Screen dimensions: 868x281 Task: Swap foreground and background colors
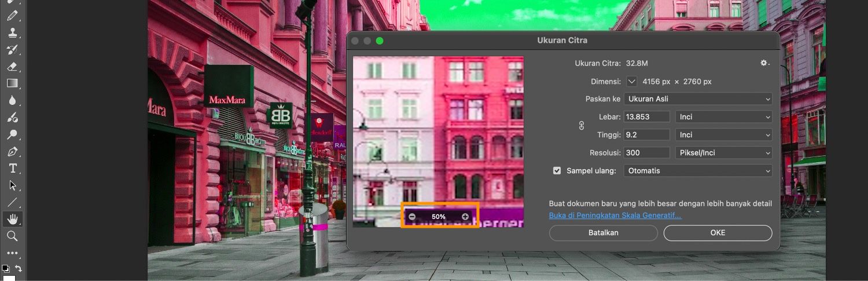pyautogui.click(x=19, y=269)
